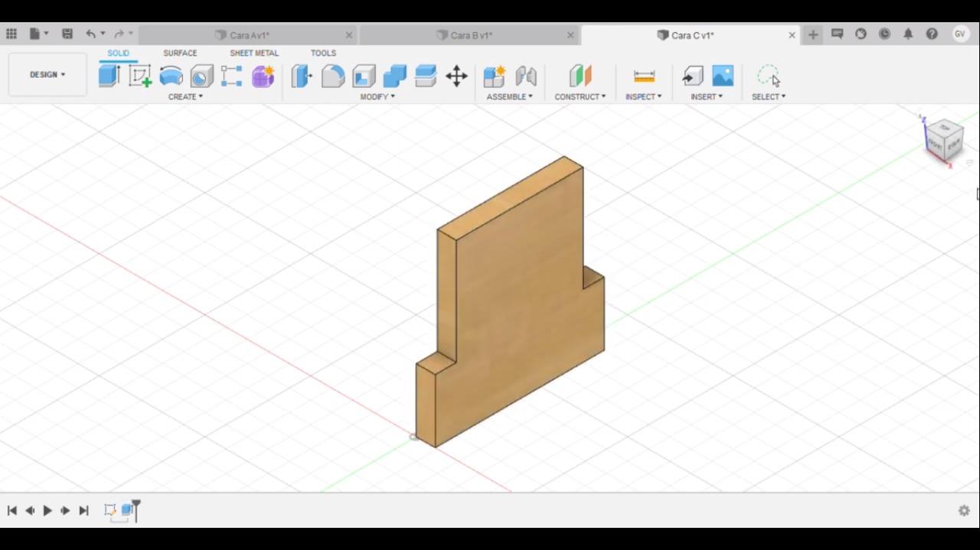Open the DESIGN workspace dropdown

tap(47, 75)
